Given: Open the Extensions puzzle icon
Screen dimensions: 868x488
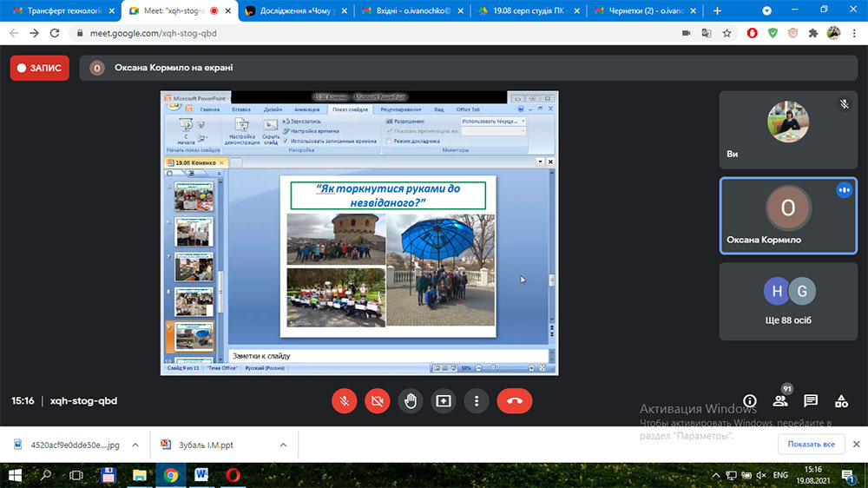Looking at the screenshot, I should [813, 33].
